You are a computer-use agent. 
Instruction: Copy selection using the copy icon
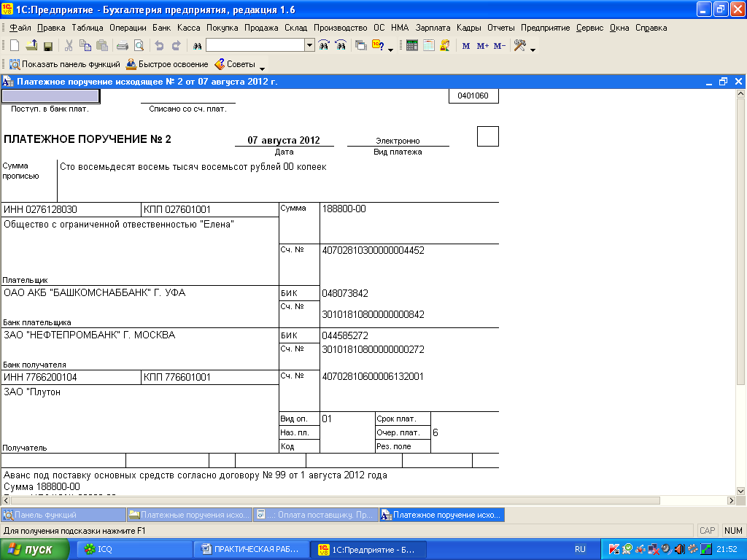click(x=85, y=46)
